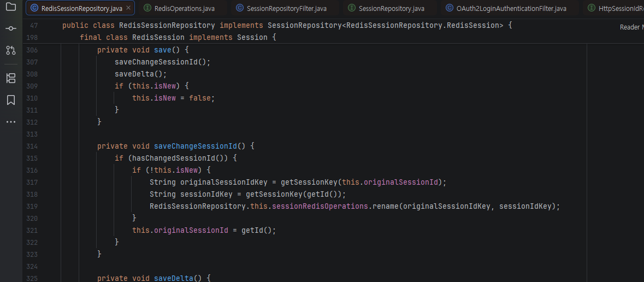
Task: Switch to the SessionRepositoryFilter.java tab
Action: [281, 8]
